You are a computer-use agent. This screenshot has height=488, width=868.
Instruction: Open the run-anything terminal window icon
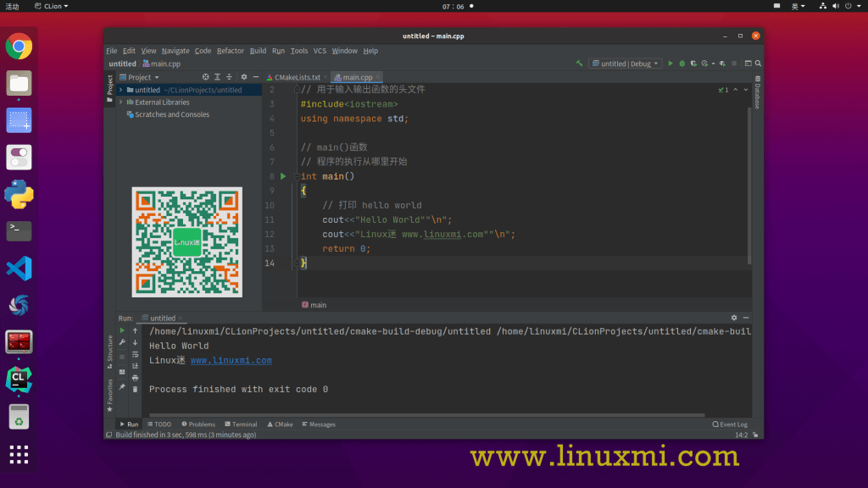coord(748,64)
